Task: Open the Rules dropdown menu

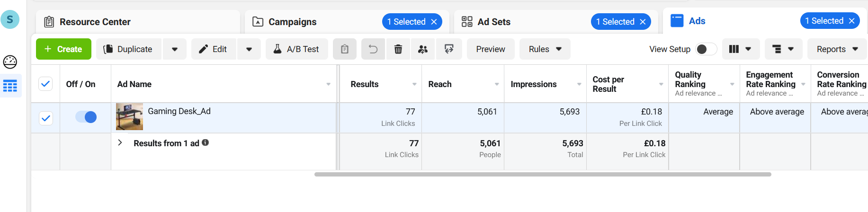Action: click(x=545, y=49)
